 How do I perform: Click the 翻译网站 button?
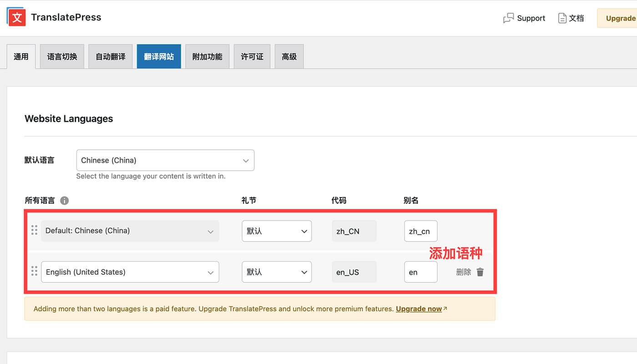coord(159,57)
